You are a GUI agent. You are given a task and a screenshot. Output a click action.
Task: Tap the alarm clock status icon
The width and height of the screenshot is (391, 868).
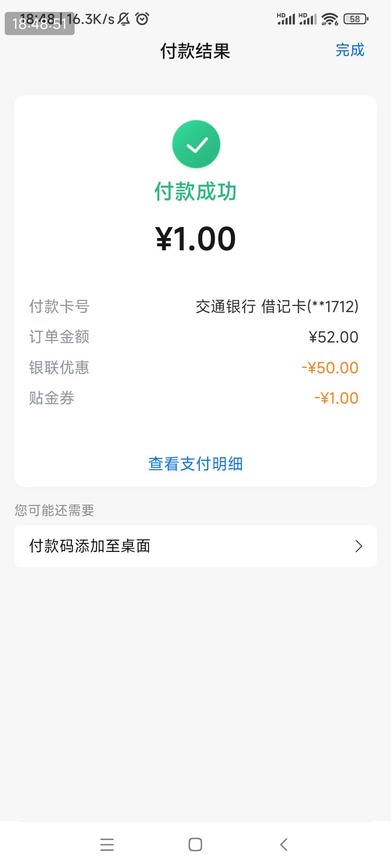(x=142, y=18)
